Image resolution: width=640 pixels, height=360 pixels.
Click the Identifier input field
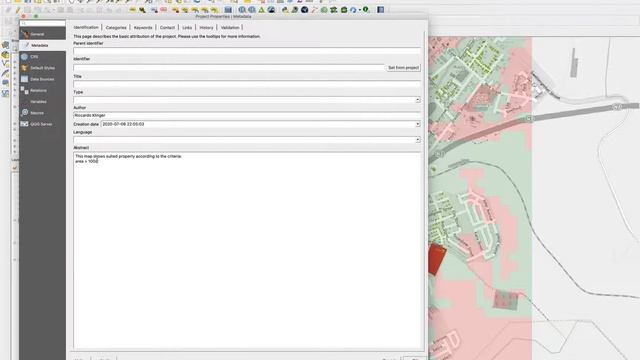(x=229, y=67)
